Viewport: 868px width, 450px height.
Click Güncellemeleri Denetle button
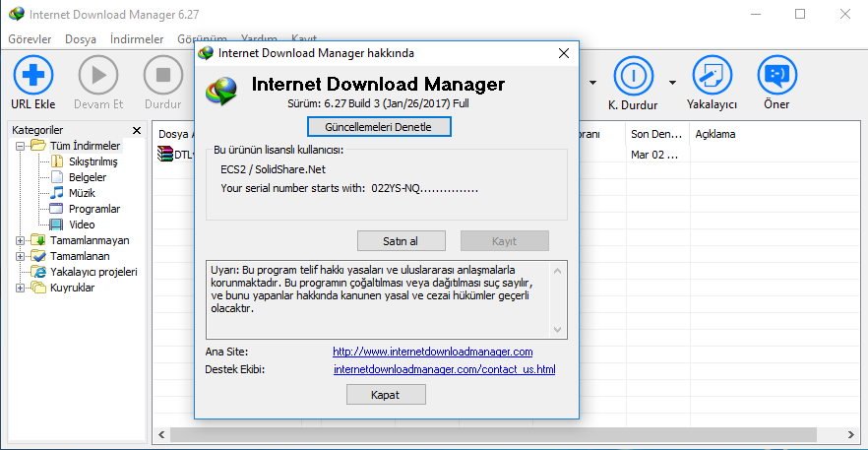(379, 126)
